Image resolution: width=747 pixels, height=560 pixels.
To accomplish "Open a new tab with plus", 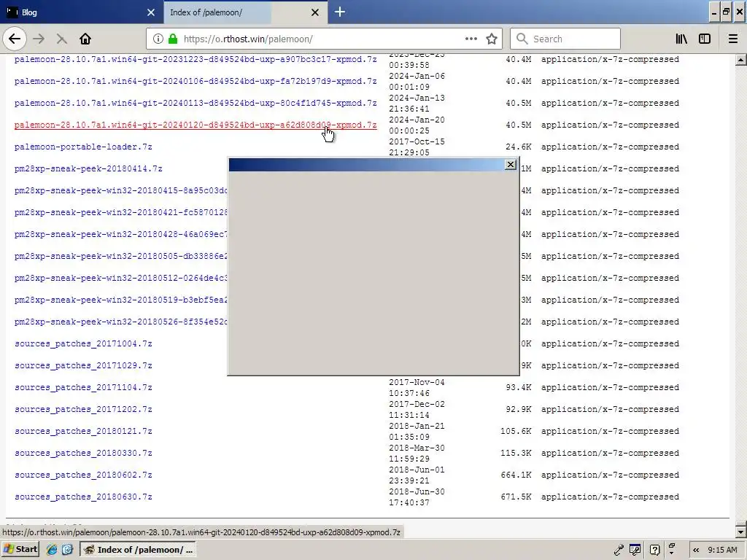I will (340, 12).
